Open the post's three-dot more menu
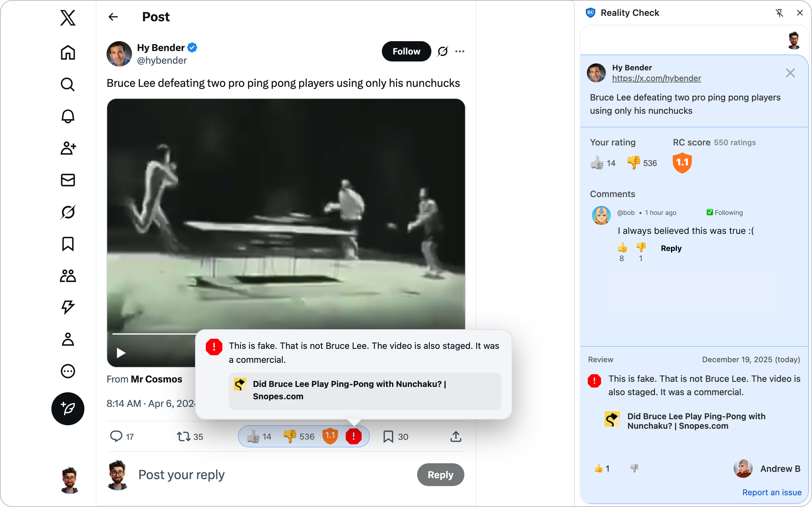The image size is (812, 507). pos(460,51)
